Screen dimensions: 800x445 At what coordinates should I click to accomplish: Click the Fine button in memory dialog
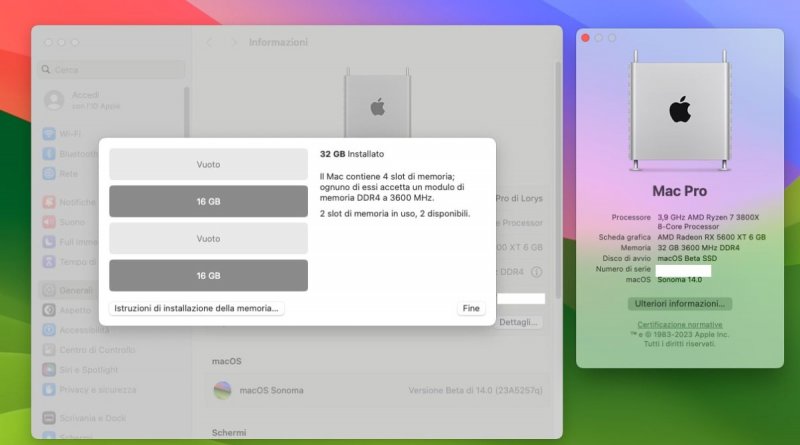(x=470, y=308)
